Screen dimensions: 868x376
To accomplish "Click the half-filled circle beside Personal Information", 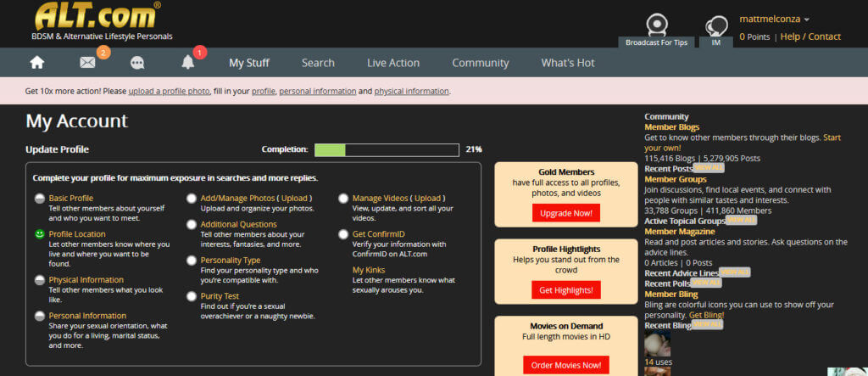I will 39,316.
